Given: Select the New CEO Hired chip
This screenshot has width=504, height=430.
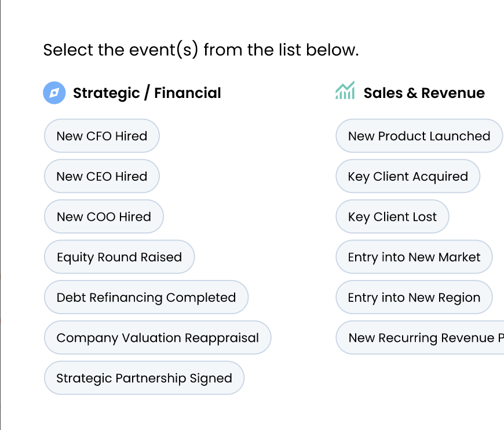Looking at the screenshot, I should click(102, 176).
